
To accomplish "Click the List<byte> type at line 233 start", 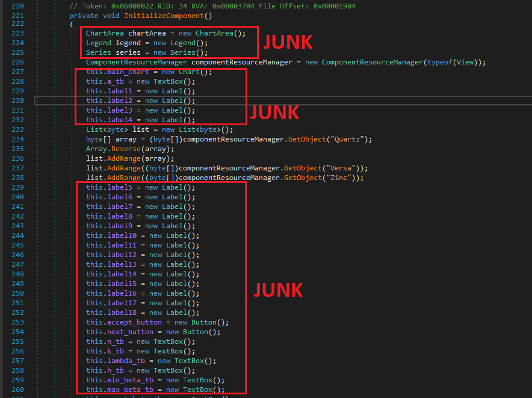I will coord(107,129).
